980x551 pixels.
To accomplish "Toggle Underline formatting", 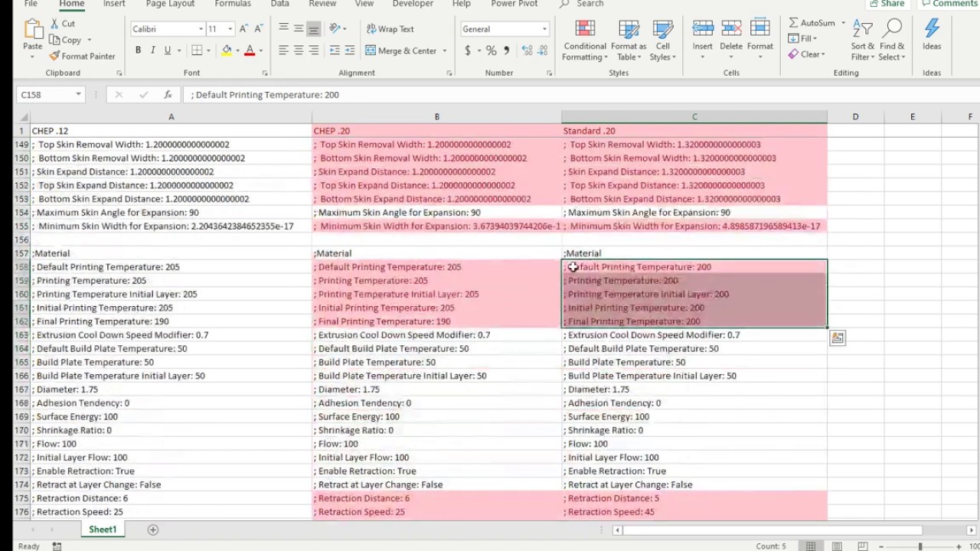I will pos(167,51).
